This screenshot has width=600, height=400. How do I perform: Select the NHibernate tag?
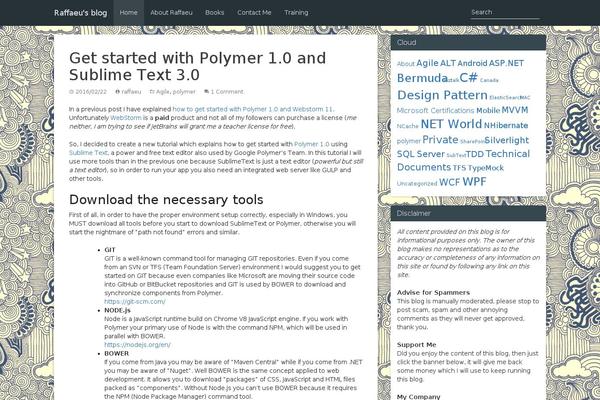click(x=506, y=126)
